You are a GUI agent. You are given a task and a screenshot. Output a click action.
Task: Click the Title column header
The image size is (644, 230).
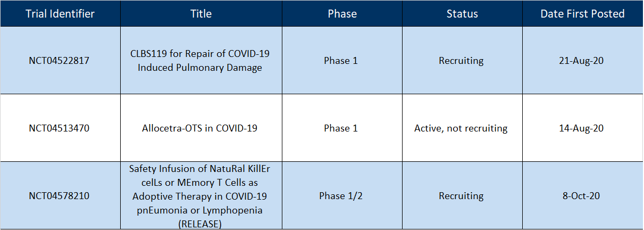click(201, 14)
